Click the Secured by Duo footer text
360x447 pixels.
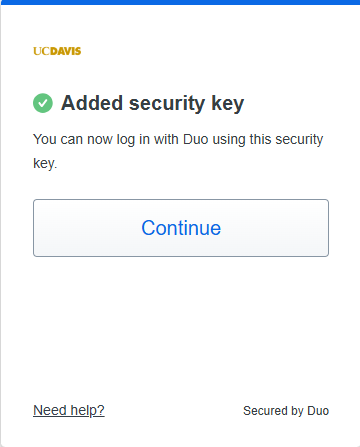(x=286, y=411)
